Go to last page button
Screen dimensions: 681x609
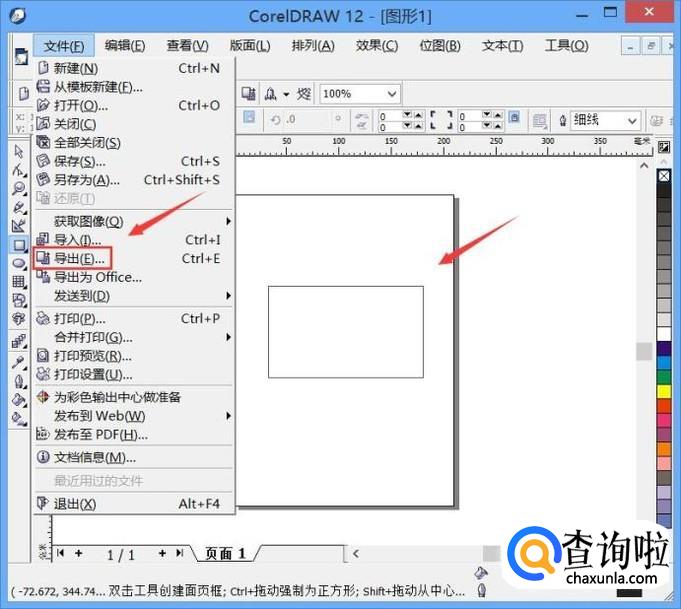179,553
